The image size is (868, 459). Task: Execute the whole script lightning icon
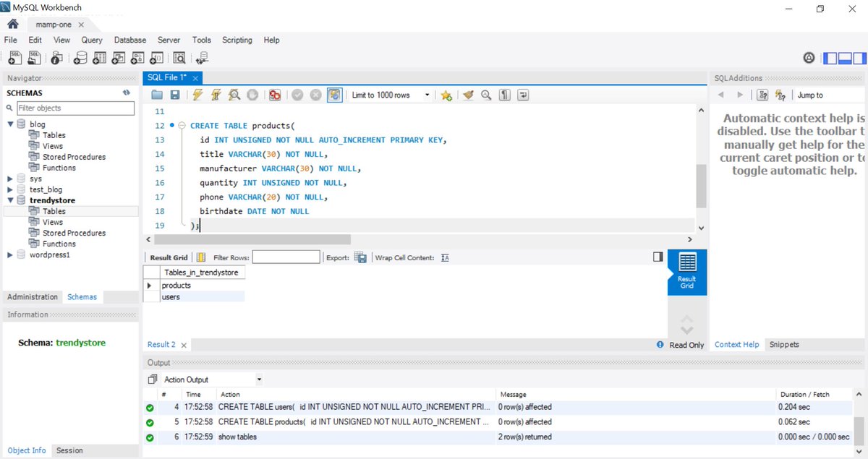pyautogui.click(x=197, y=95)
